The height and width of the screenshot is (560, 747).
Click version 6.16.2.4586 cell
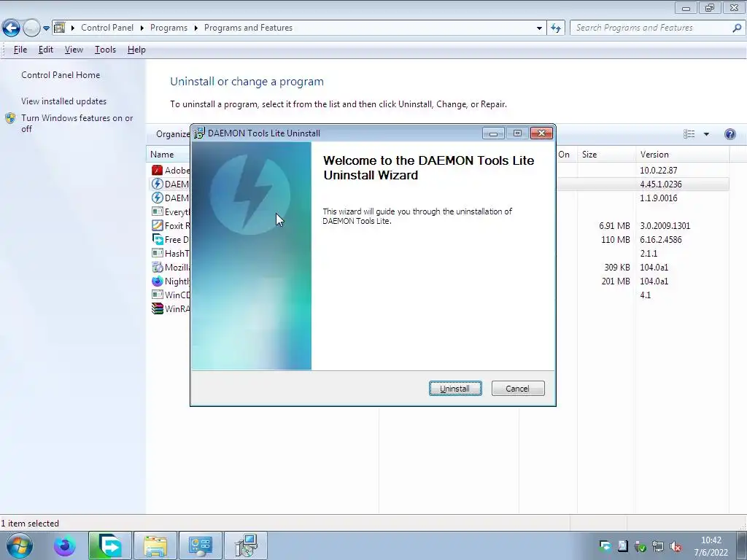(661, 239)
